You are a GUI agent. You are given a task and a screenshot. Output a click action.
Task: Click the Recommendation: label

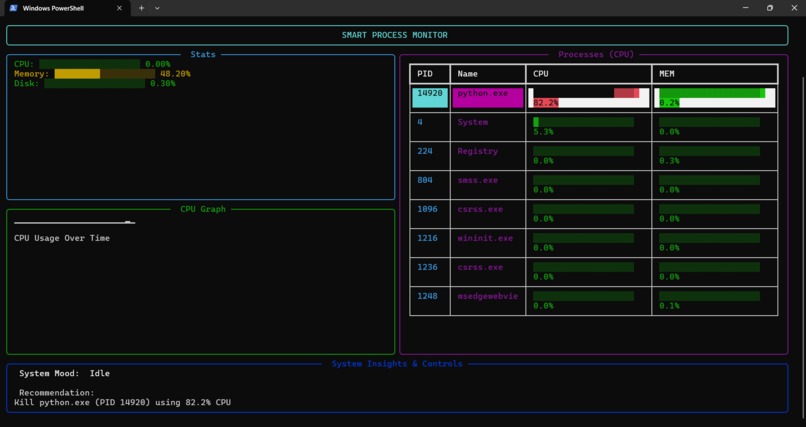click(x=57, y=393)
